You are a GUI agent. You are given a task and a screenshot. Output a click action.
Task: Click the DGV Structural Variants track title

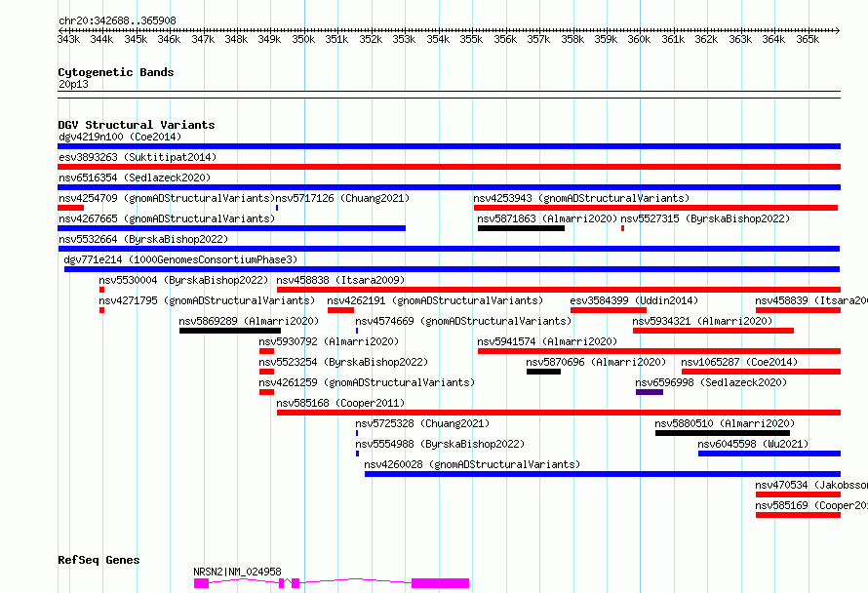[137, 125]
